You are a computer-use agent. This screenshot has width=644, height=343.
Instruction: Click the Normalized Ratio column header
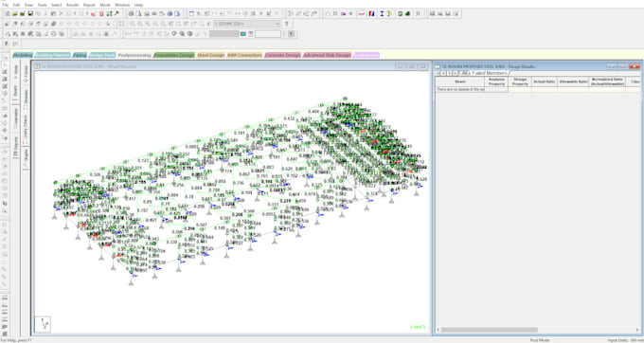tap(607, 81)
